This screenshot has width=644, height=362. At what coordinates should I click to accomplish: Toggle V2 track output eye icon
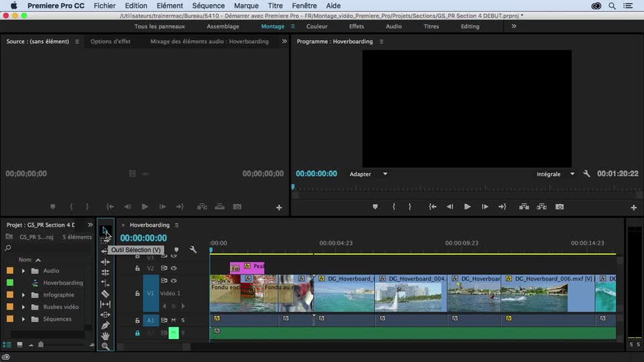pyautogui.click(x=174, y=268)
